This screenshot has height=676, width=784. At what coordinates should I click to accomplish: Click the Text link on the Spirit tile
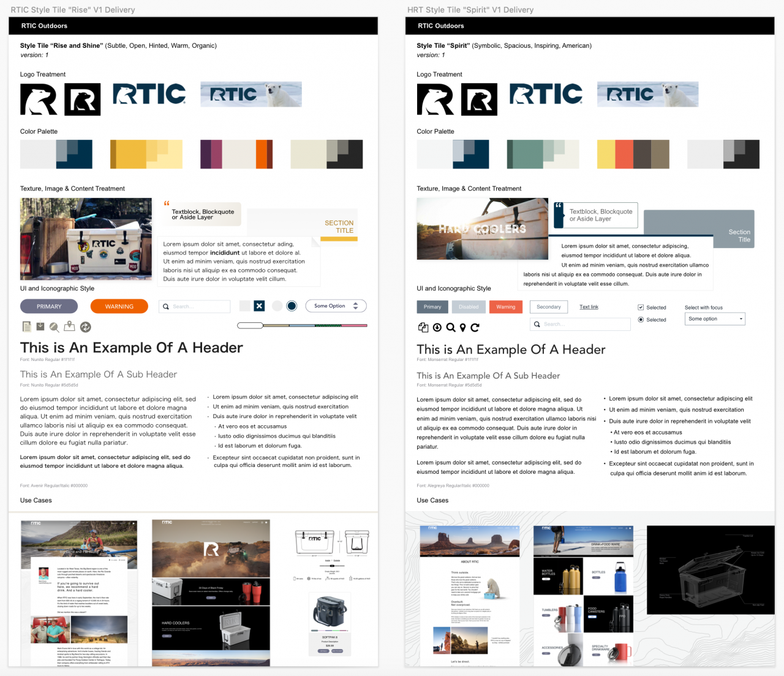point(589,306)
